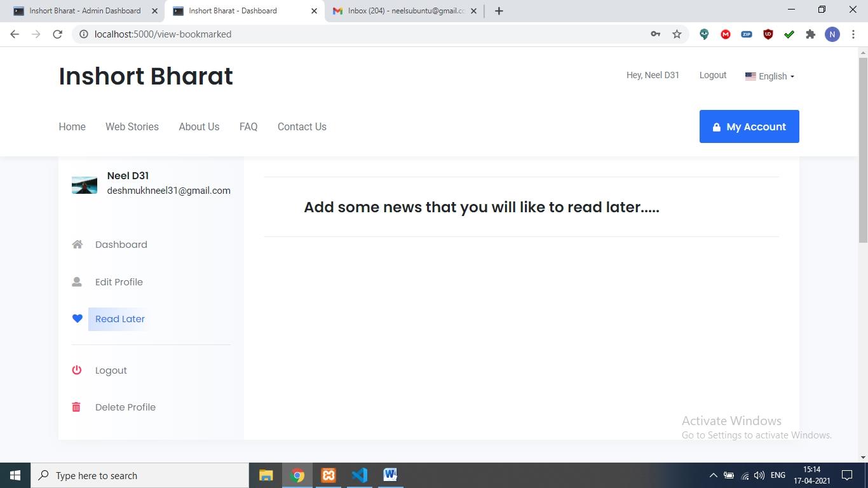Open File Explorer from the taskbar
This screenshot has height=488, width=868.
click(x=266, y=475)
